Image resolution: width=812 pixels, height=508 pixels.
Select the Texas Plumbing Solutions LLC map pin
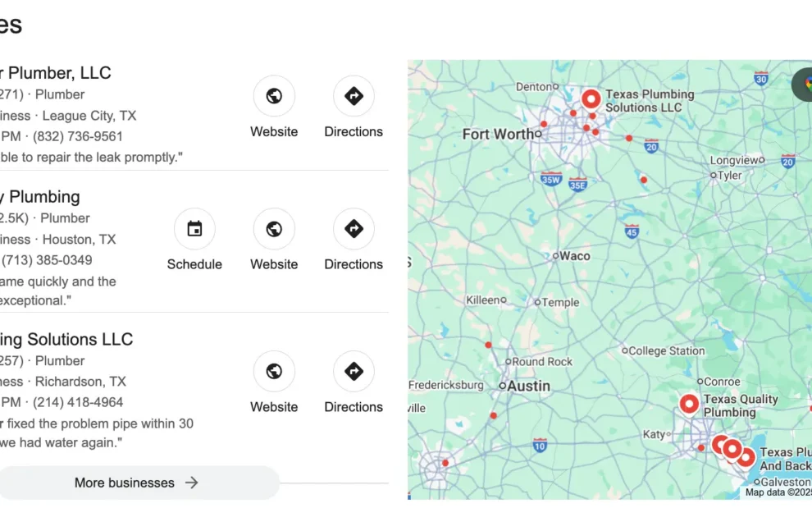591,98
